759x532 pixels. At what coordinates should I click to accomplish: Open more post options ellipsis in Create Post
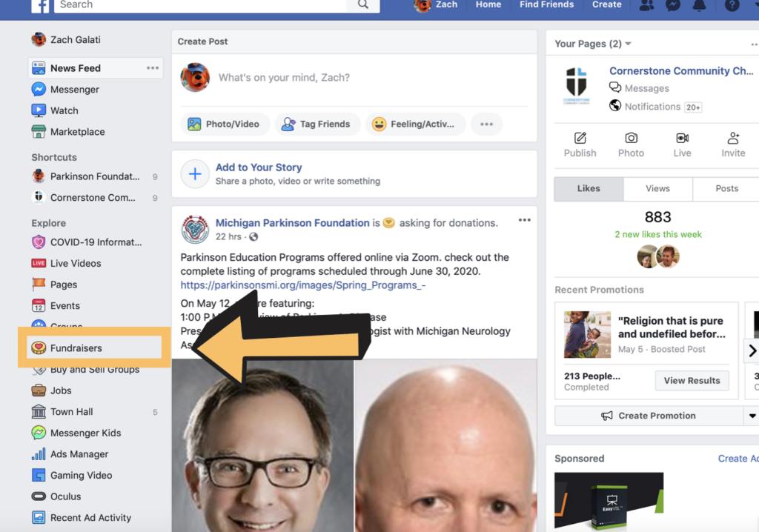point(486,124)
